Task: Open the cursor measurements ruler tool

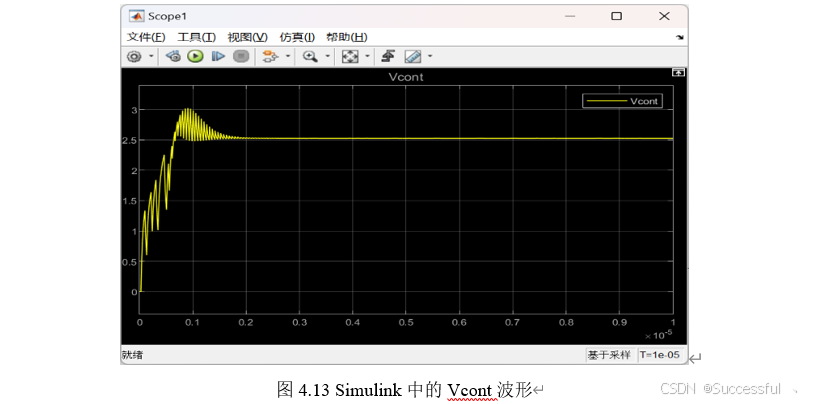Action: (413, 57)
